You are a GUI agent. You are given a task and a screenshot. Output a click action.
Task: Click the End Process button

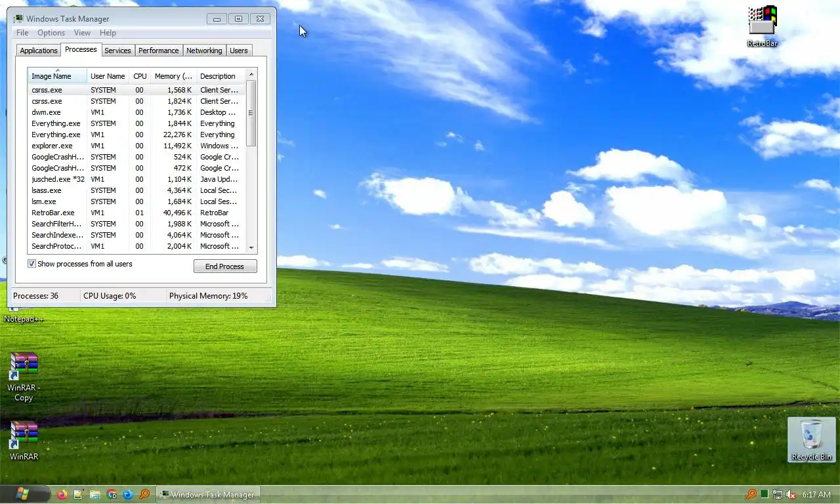pos(225,266)
